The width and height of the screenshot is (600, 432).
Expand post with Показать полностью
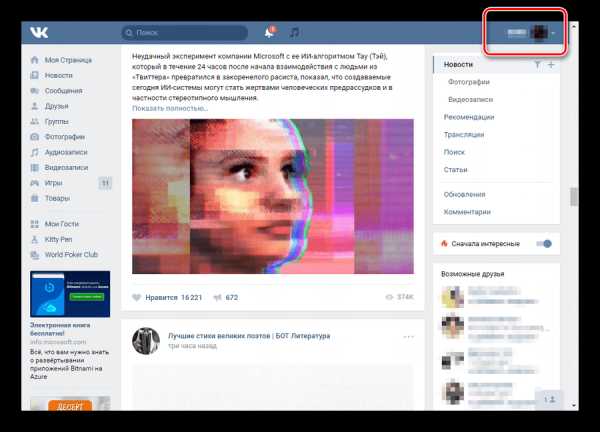(170, 108)
